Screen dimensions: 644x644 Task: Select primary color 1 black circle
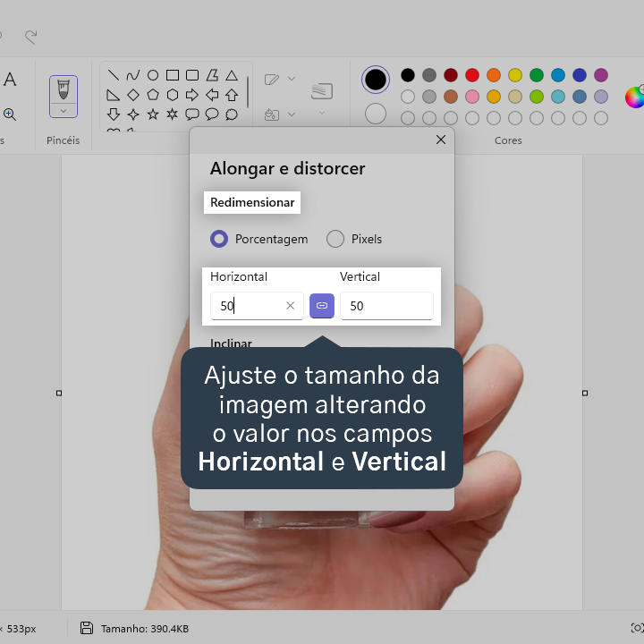(x=376, y=80)
